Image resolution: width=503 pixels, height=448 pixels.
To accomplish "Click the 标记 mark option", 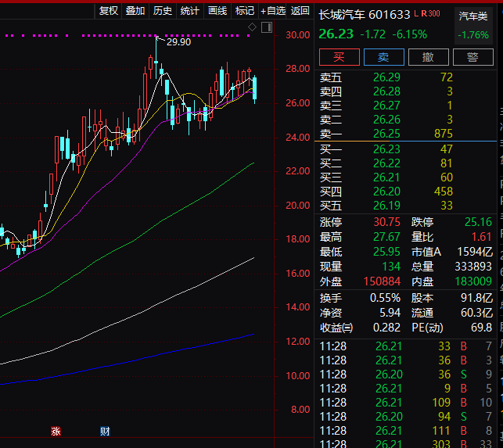I will click(x=244, y=11).
